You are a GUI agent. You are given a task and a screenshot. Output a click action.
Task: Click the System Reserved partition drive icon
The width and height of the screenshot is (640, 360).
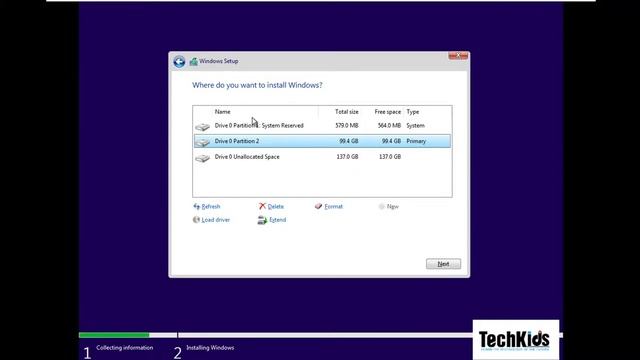[202, 127]
